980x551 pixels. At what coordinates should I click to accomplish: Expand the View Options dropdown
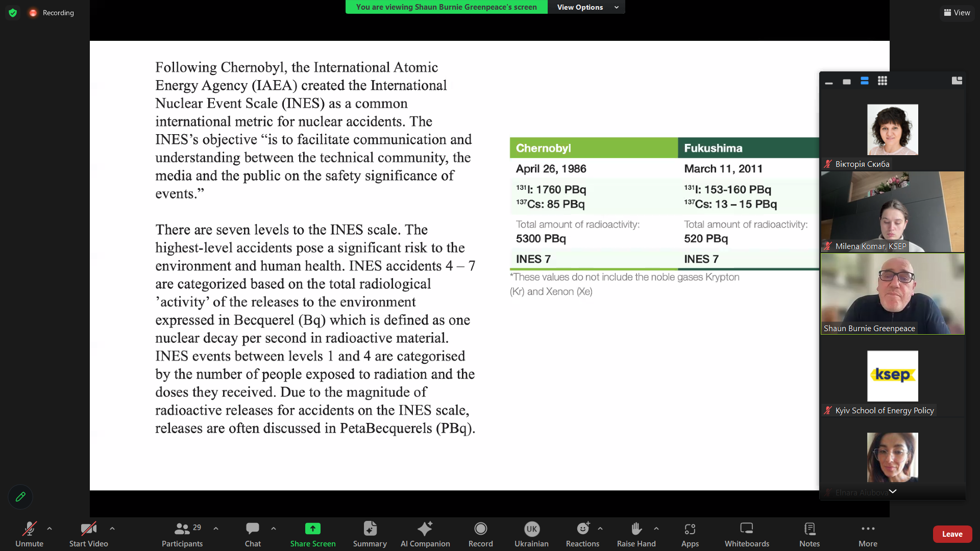tap(586, 7)
